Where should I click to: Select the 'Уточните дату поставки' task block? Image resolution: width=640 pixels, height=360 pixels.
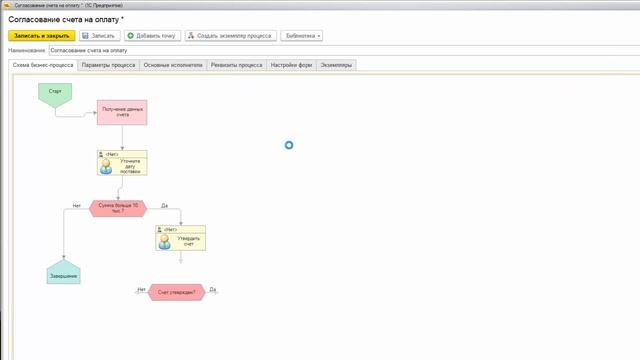point(122,163)
